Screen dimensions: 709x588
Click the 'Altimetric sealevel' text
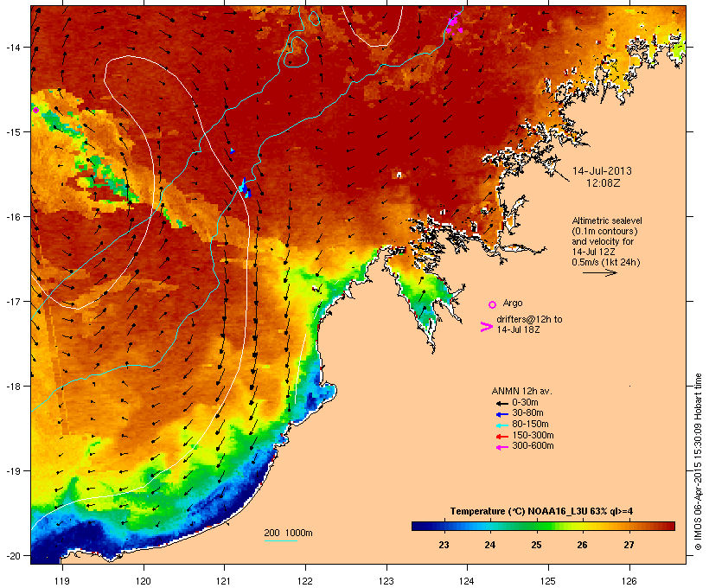[x=607, y=220]
